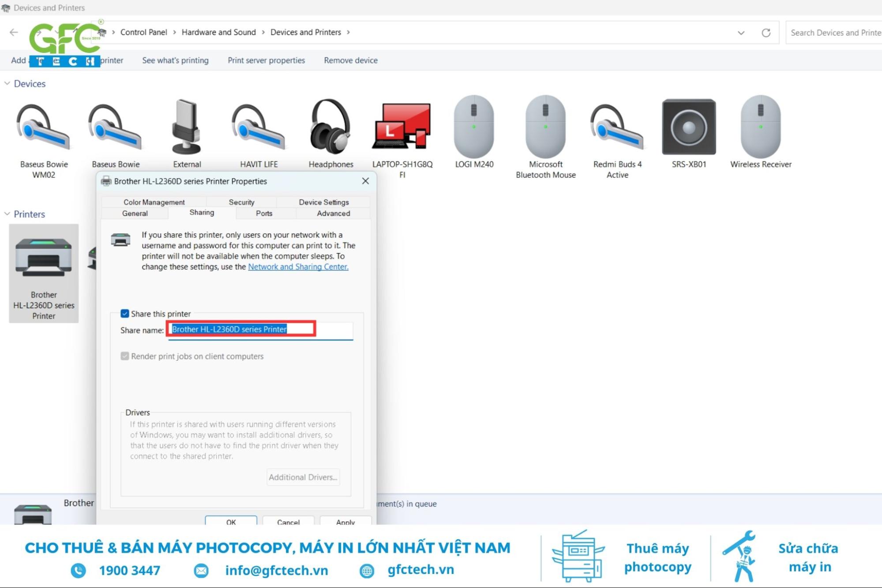This screenshot has width=882, height=588.
Task: Collapse the Printers section
Action: point(7,214)
